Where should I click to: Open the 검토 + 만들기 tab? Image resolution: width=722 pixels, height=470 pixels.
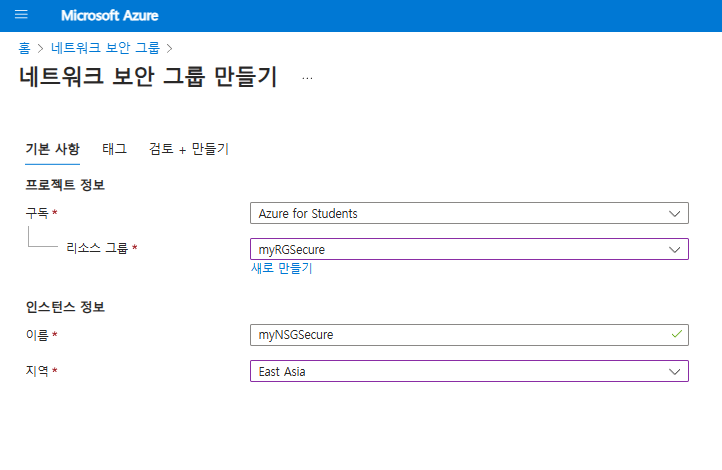(188, 149)
